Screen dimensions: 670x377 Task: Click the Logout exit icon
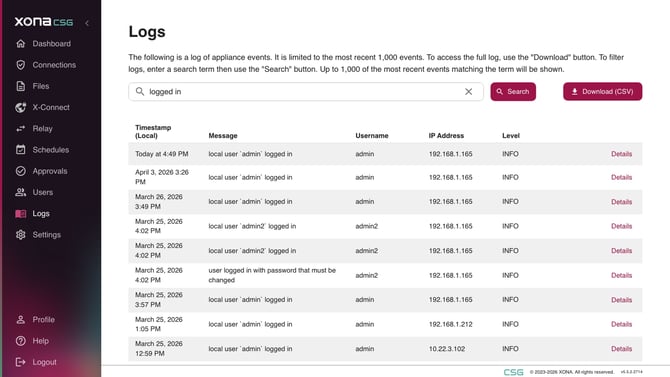point(21,362)
